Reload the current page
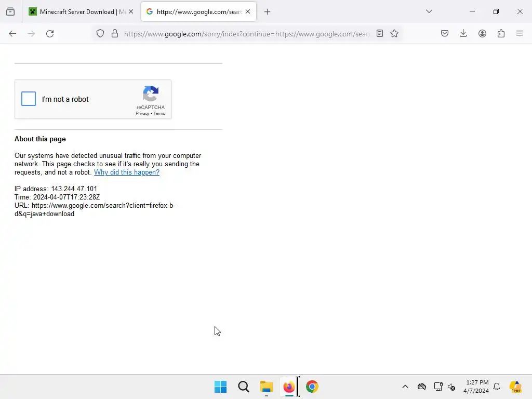Viewport: 532px width, 399px height. (x=50, y=34)
